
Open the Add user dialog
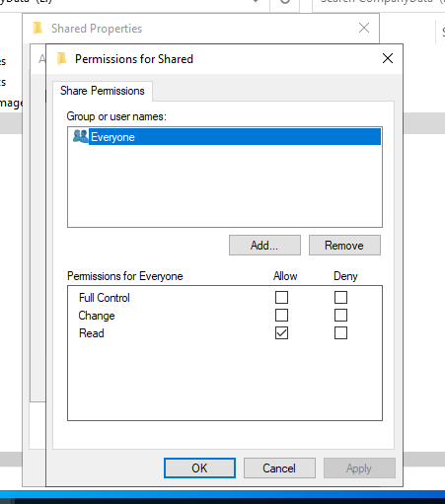click(264, 246)
